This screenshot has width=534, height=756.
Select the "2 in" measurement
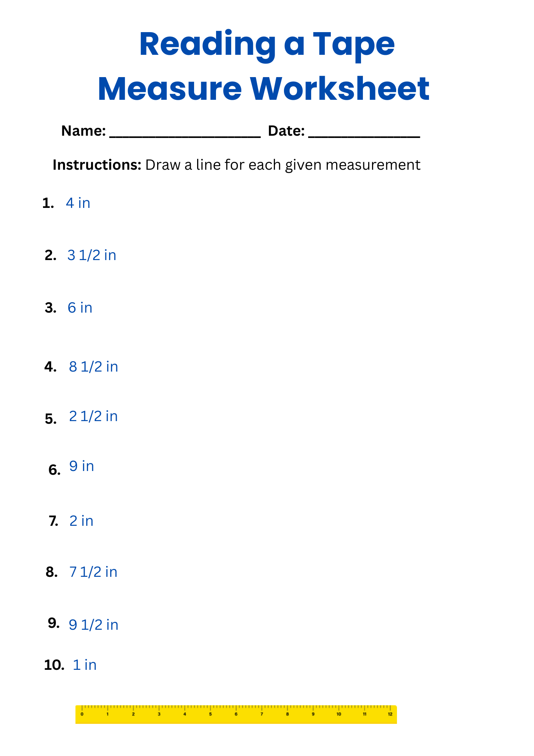81,521
